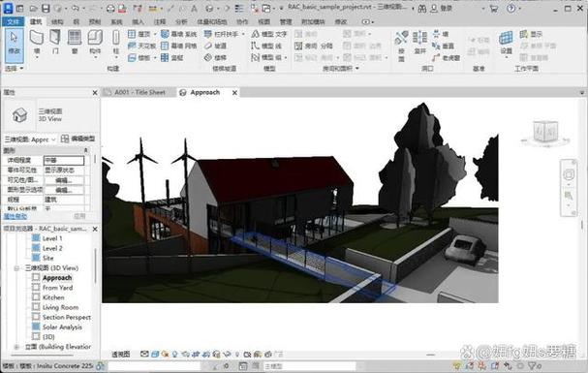
Task: Click the project browser vertical scrollbar
Action: tap(95, 266)
